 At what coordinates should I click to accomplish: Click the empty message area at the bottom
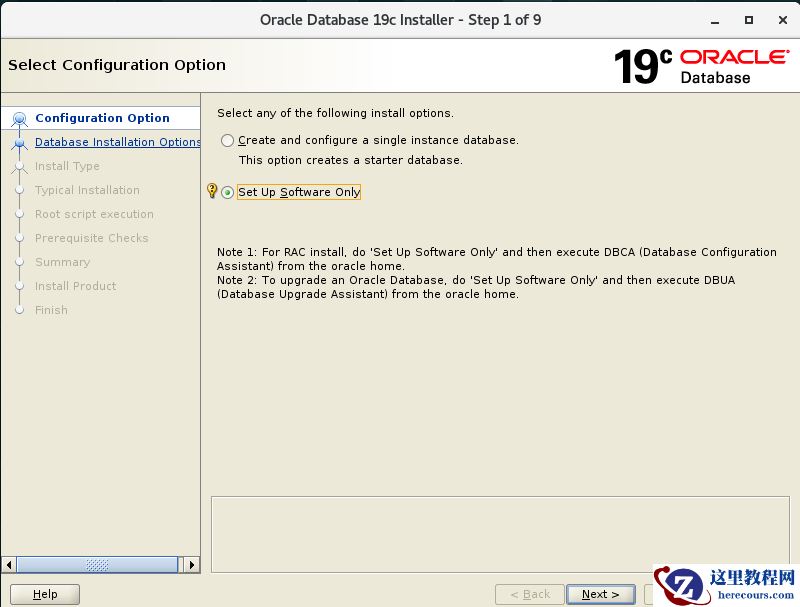(x=500, y=534)
